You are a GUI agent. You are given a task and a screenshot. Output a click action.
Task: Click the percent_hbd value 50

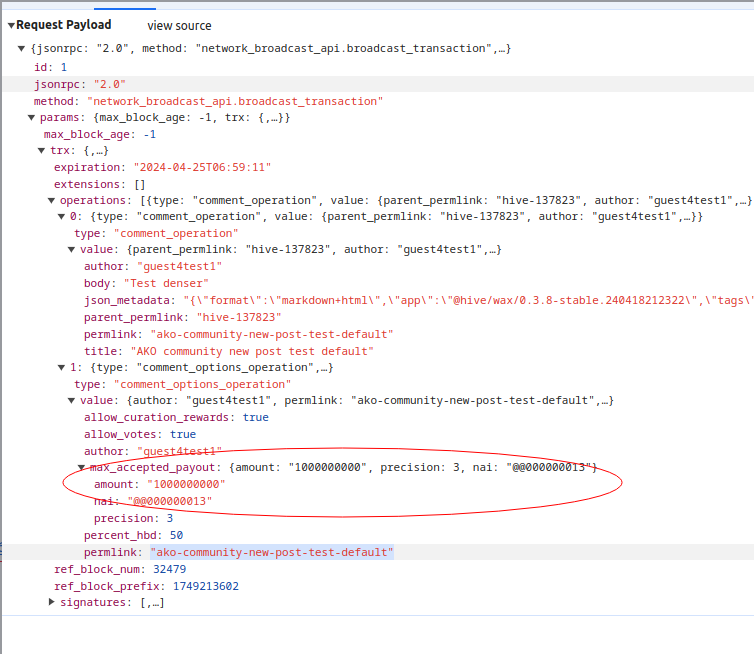pyautogui.click(x=176, y=536)
